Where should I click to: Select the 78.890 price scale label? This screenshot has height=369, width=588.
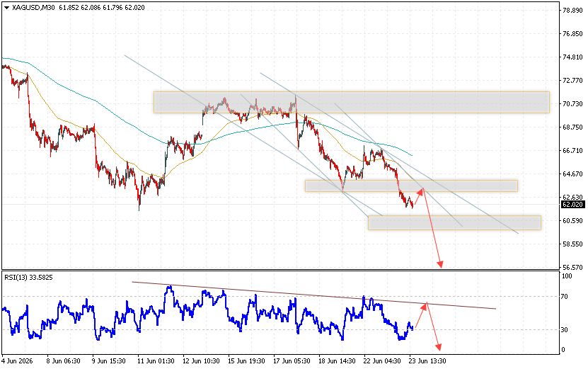point(572,11)
